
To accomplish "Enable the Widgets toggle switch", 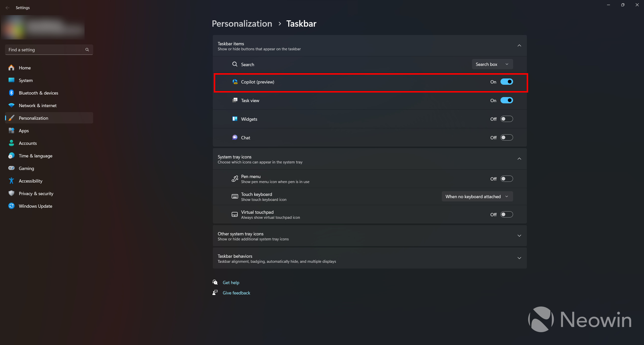I will (507, 119).
